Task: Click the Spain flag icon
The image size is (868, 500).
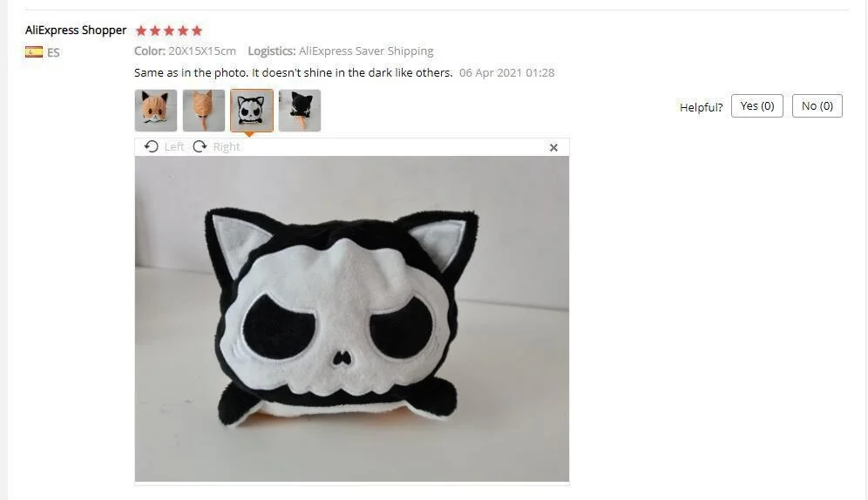Action: tap(34, 52)
